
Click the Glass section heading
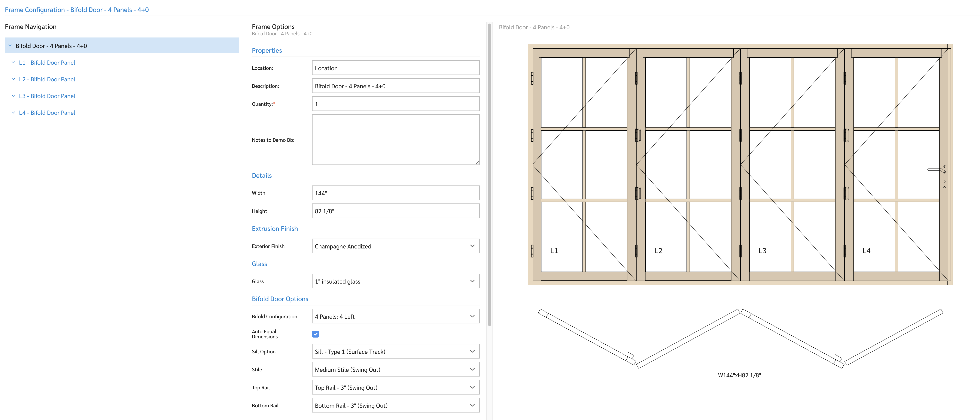[259, 263]
